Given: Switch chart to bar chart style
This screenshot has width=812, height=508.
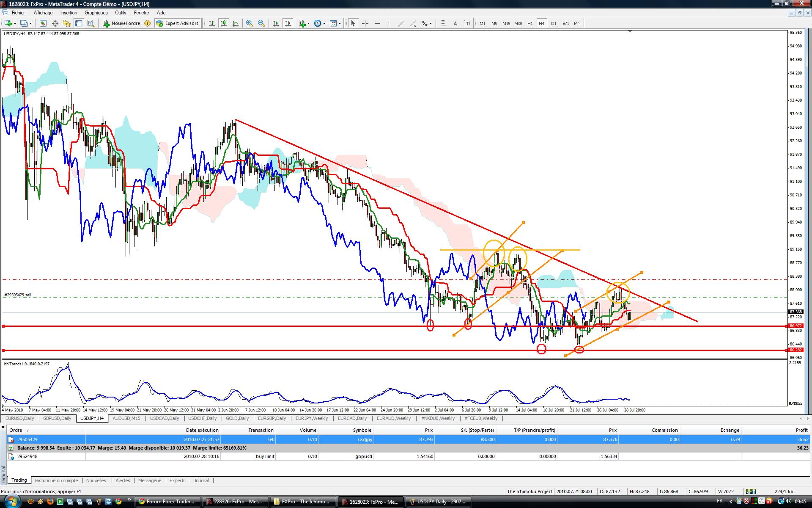Looking at the screenshot, I should coord(211,23).
